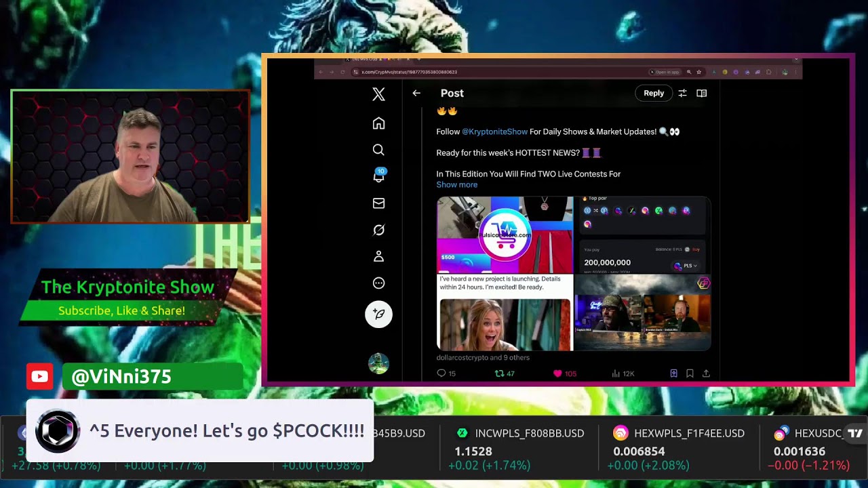The width and height of the screenshot is (868, 488).
Task: Click the HEXUSDC ticker entry
Action: [x=810, y=449]
